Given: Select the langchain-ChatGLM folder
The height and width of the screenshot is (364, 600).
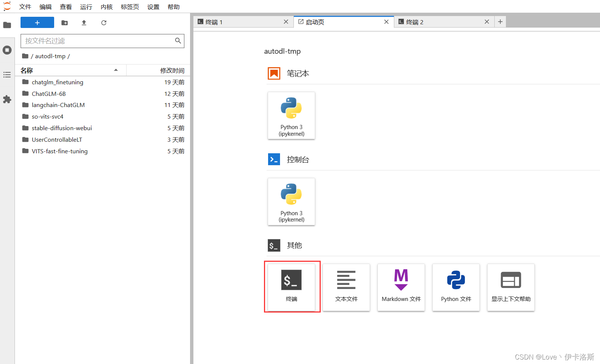Looking at the screenshot, I should (103, 105).
